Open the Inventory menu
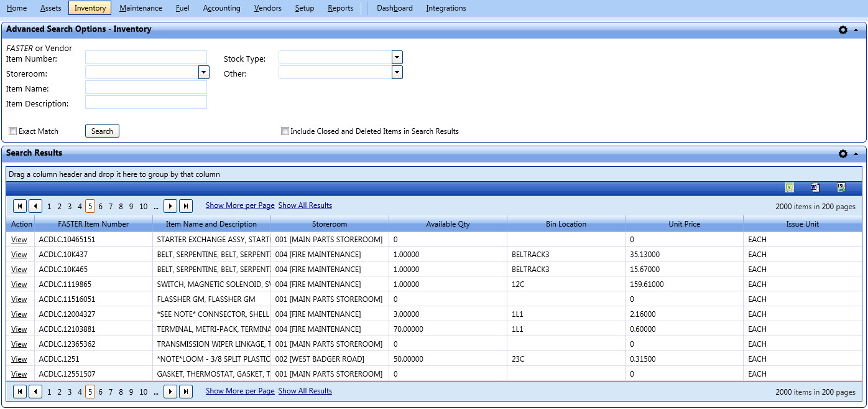 point(90,8)
